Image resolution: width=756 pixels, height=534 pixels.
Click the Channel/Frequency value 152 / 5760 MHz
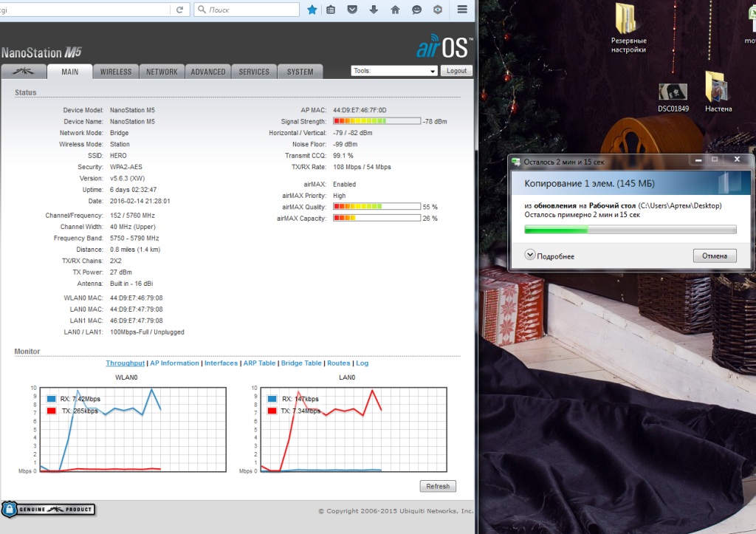(x=133, y=216)
